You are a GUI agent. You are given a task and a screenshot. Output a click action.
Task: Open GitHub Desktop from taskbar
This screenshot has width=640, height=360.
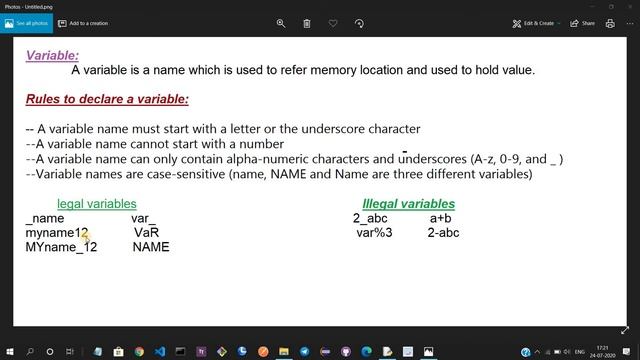pos(346,351)
